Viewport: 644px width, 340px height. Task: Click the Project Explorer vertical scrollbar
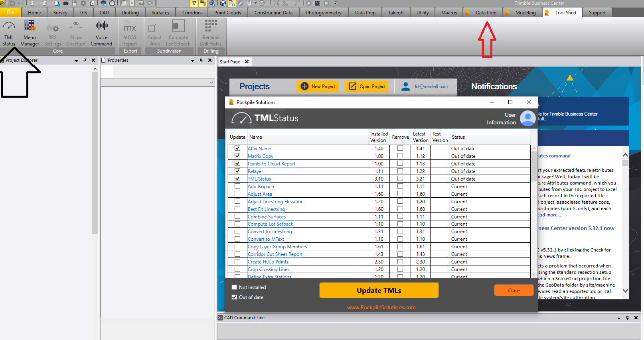(95, 153)
